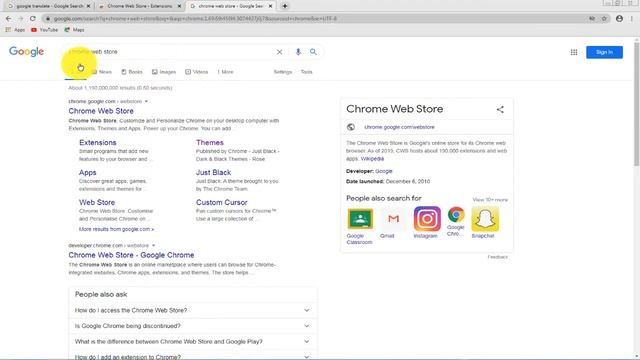Select Gmail icon in related searches
The height and width of the screenshot is (360, 640).
click(x=393, y=219)
